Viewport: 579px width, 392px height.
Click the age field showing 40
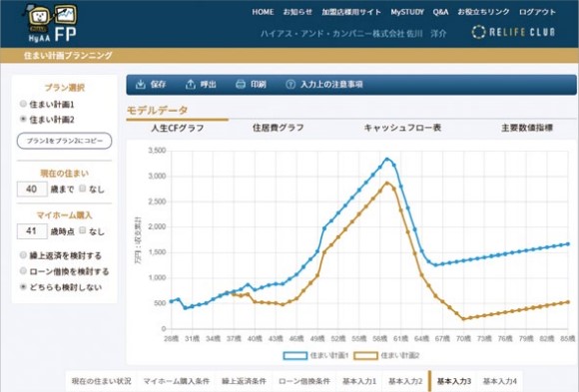tap(32, 189)
